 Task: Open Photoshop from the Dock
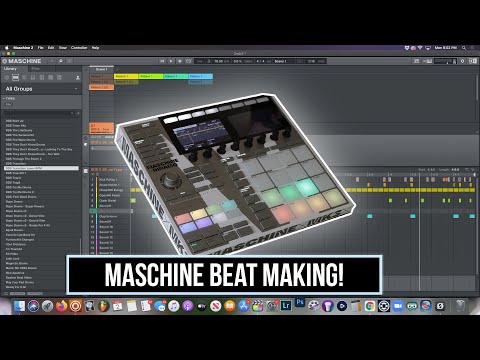(x=300, y=303)
